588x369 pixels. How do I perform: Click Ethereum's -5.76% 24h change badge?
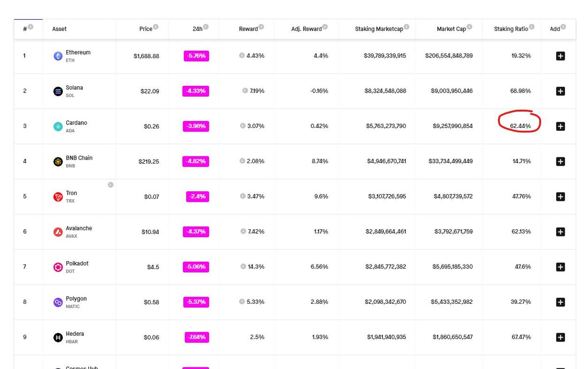[x=196, y=56]
